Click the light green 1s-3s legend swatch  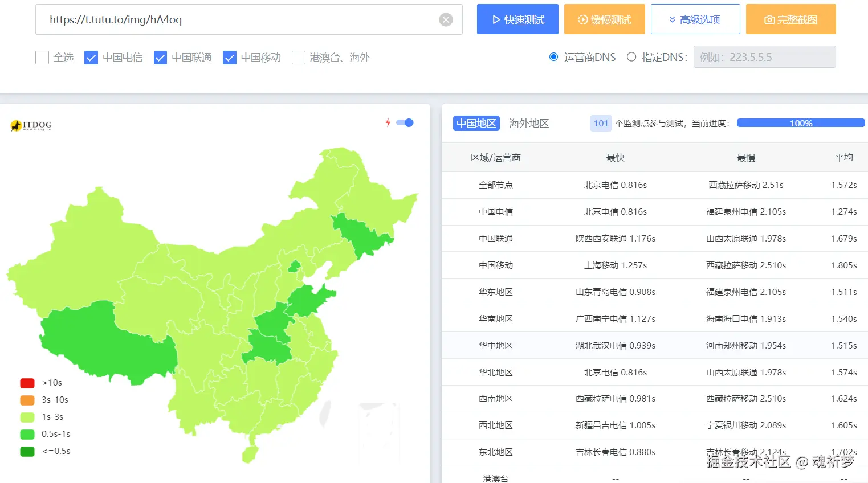click(27, 417)
